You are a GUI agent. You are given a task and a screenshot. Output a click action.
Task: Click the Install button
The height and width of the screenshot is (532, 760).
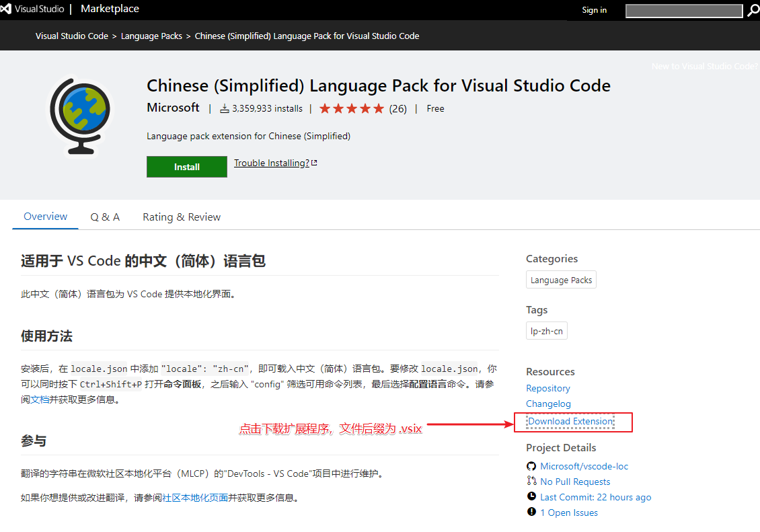(x=186, y=167)
